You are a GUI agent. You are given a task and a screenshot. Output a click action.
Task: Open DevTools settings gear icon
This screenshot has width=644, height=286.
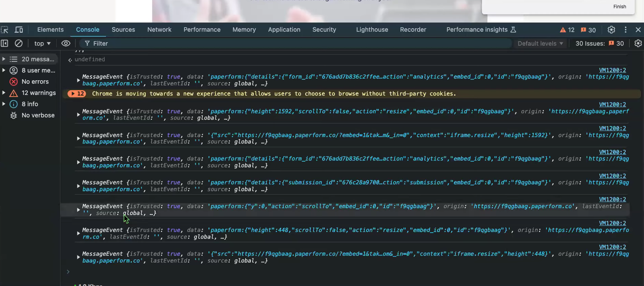(611, 30)
